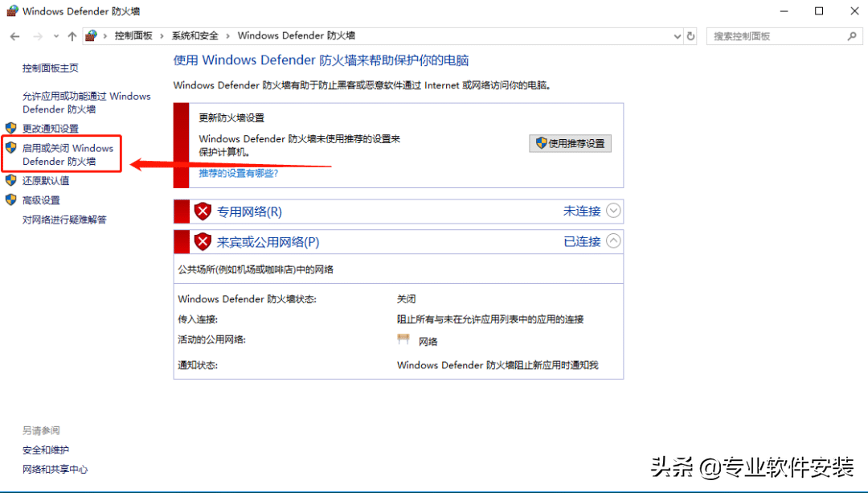Open 高级设置 link
The height and width of the screenshot is (493, 868).
pyautogui.click(x=41, y=200)
